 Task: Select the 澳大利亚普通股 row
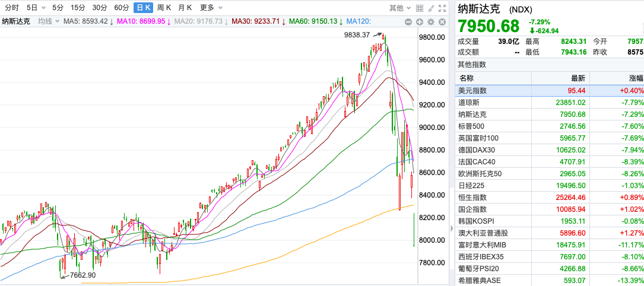click(550, 233)
